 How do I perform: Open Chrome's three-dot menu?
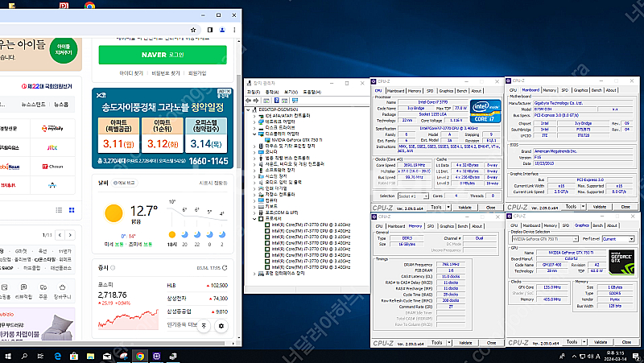pyautogui.click(x=234, y=30)
